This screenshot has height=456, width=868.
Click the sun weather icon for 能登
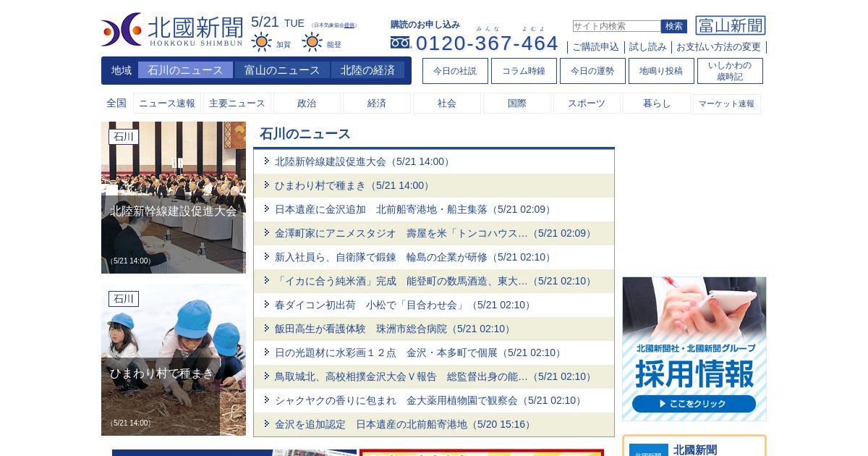[x=312, y=43]
